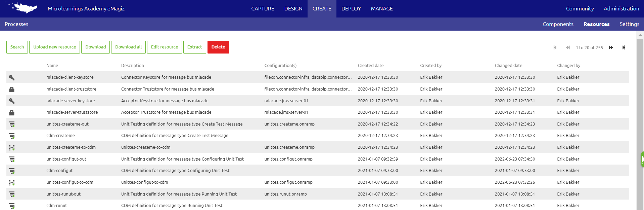Click the eMagiz platypus logo
The height and width of the screenshot is (210, 644).
(22, 7)
